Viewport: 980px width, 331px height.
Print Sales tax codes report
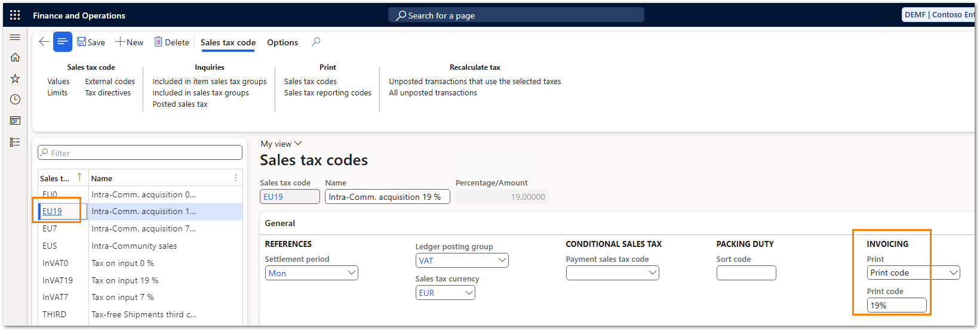tap(311, 81)
